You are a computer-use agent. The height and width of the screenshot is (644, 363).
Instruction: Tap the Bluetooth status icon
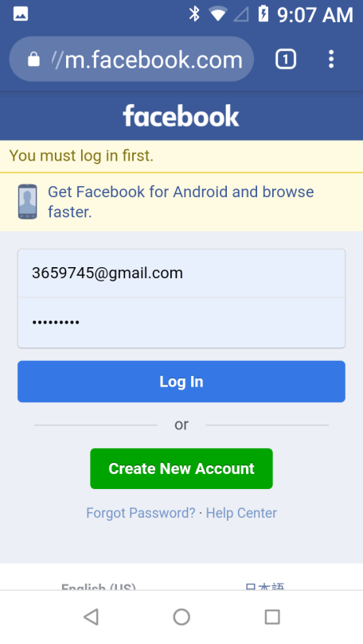tap(194, 14)
